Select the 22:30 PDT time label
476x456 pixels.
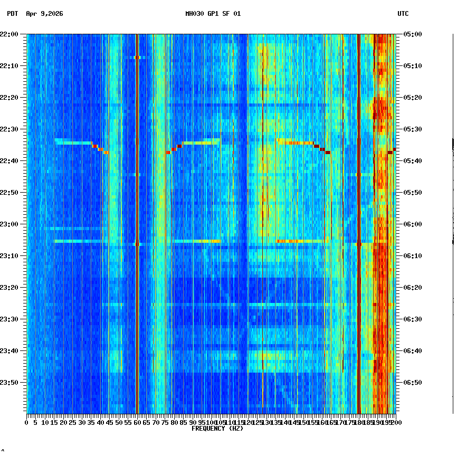(x=9, y=129)
